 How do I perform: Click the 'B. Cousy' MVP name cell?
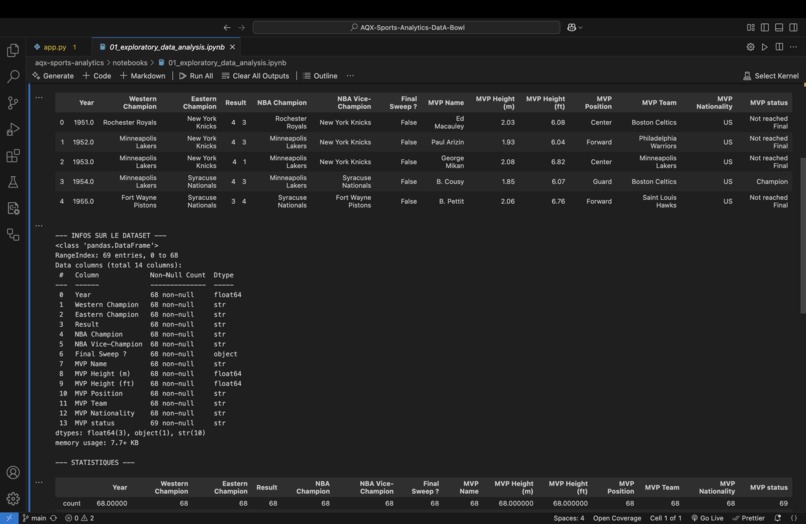[450, 182]
